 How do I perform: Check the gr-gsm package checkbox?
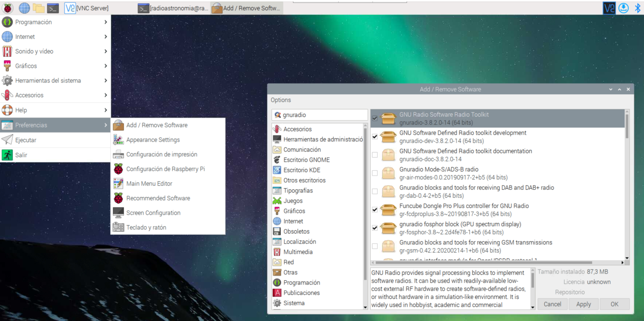tap(375, 246)
